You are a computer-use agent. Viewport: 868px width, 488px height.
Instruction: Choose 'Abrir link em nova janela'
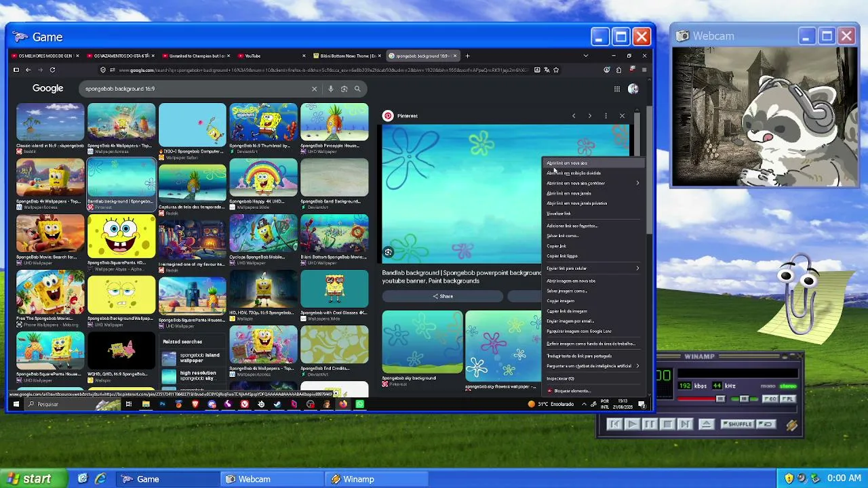click(593, 193)
